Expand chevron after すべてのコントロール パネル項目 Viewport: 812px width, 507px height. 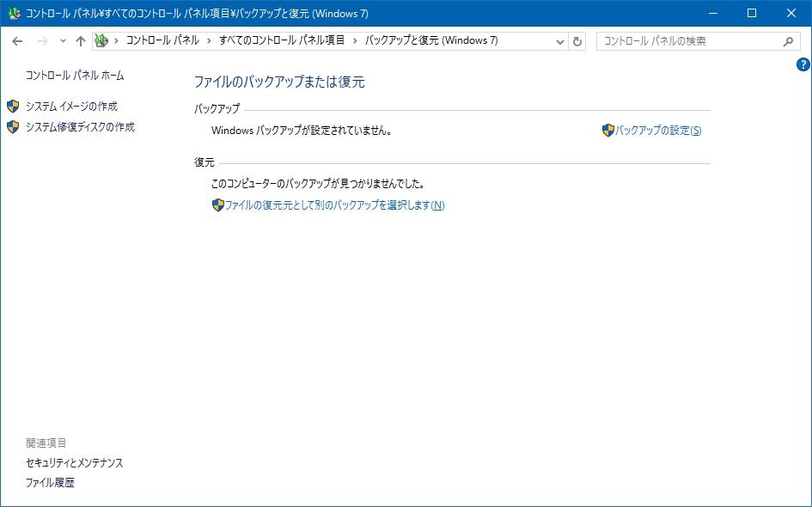(x=355, y=41)
